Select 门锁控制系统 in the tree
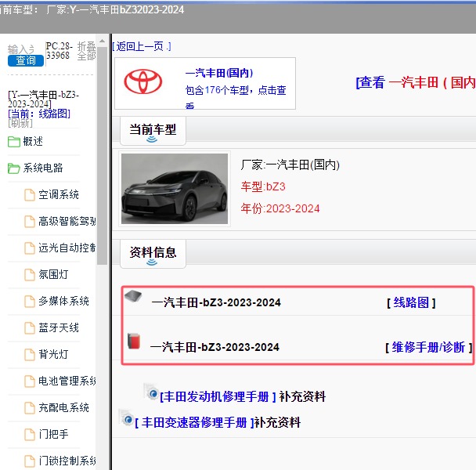The width and height of the screenshot is (476, 470). pos(67,461)
